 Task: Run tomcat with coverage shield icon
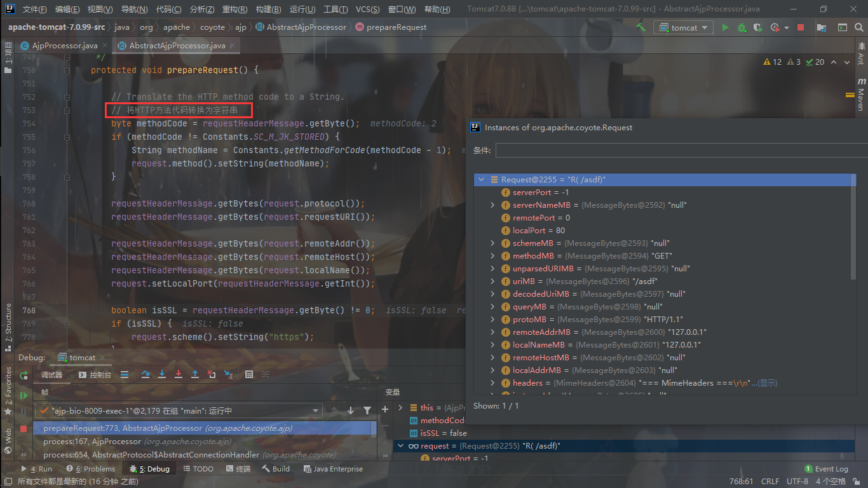[757, 27]
